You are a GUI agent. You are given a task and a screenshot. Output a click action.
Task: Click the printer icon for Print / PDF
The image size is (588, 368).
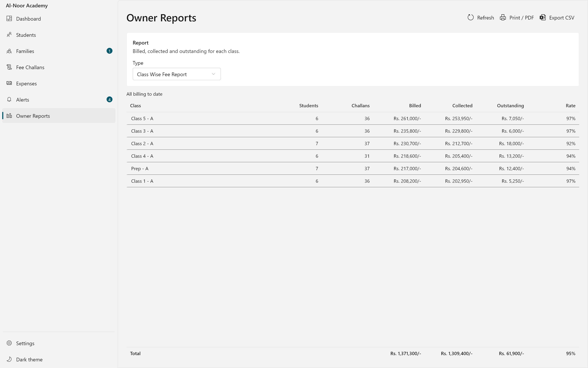tap(503, 17)
